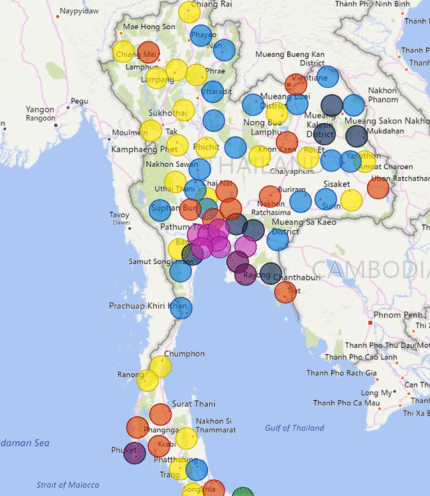430x496 pixels.
Task: Click the purple bubble on Phuket
Action: 135,453
